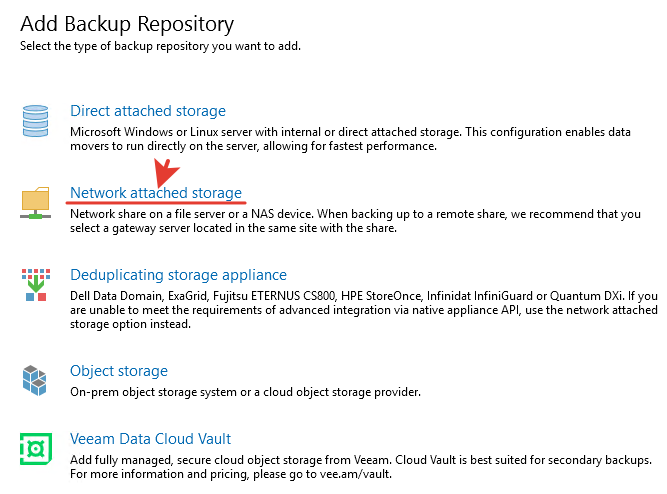Click the Dell Data Domain appliance description

pyautogui.click(x=350, y=303)
